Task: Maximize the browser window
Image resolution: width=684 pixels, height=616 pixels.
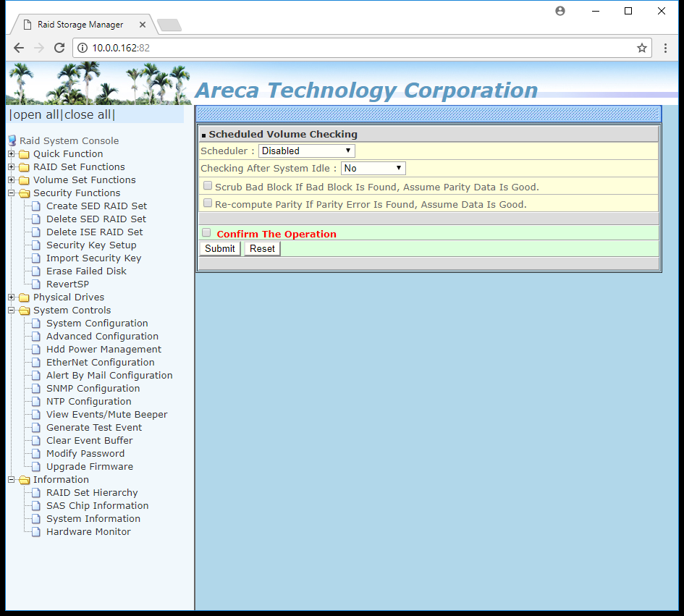Action: (x=628, y=11)
